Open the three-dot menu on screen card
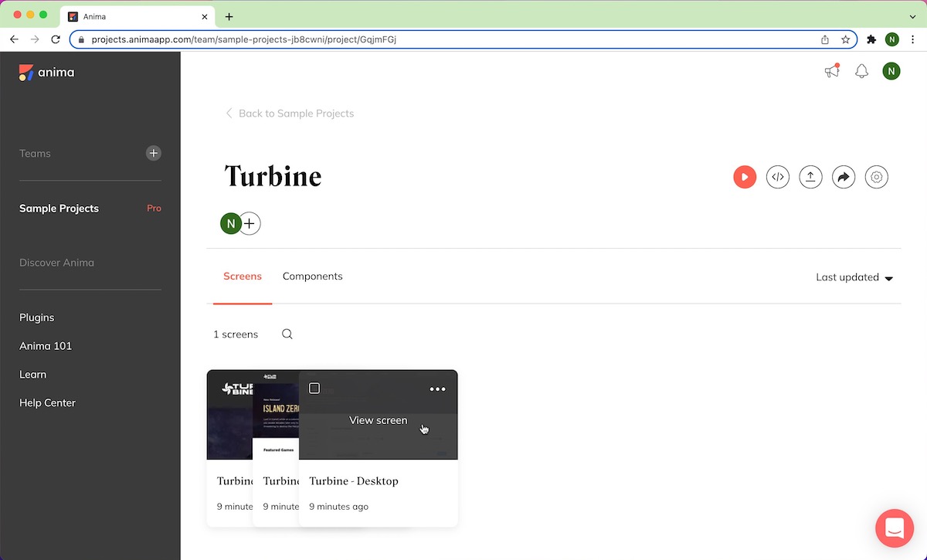Viewport: 927px width, 560px height. [437, 389]
